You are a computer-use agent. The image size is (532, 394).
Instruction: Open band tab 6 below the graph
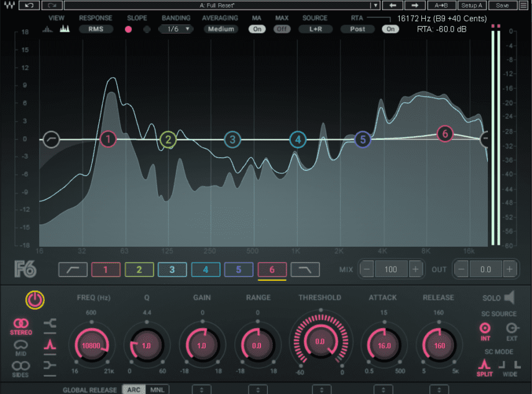(x=272, y=270)
